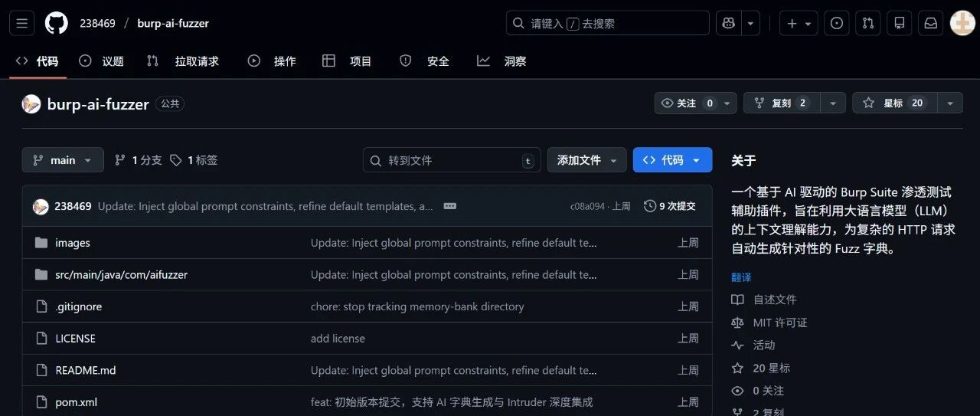Open the repositories header icon

tap(900, 23)
